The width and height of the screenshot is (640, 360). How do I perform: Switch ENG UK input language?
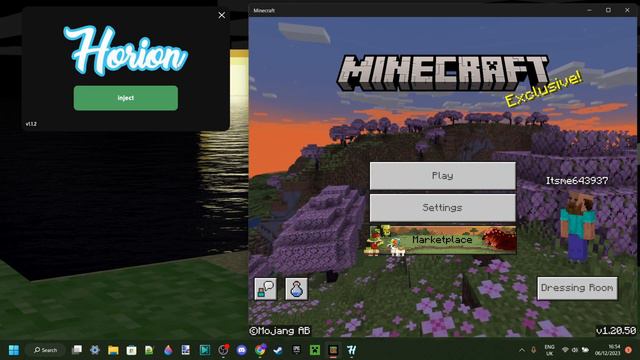(x=549, y=350)
